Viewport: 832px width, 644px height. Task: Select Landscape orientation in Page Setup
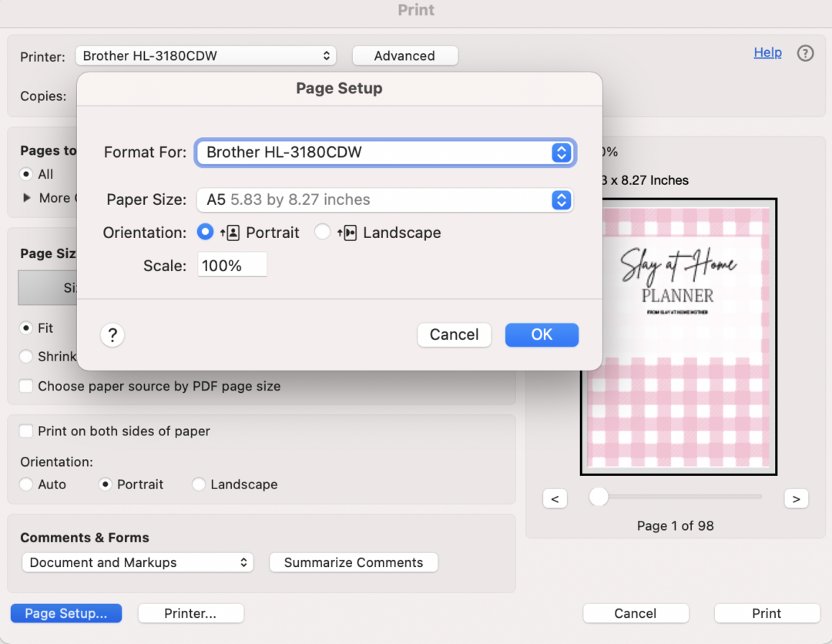coord(323,232)
